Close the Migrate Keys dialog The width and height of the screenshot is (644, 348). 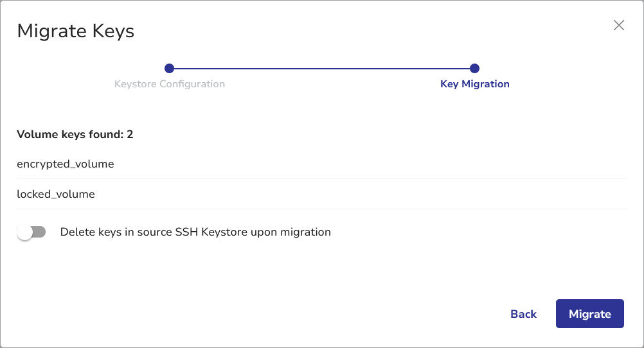pos(619,25)
